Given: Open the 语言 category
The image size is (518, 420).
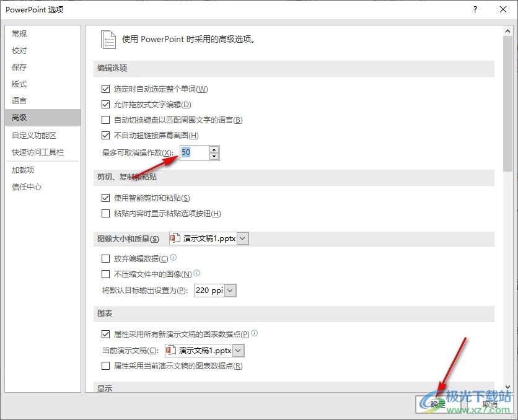Looking at the screenshot, I should [43, 101].
